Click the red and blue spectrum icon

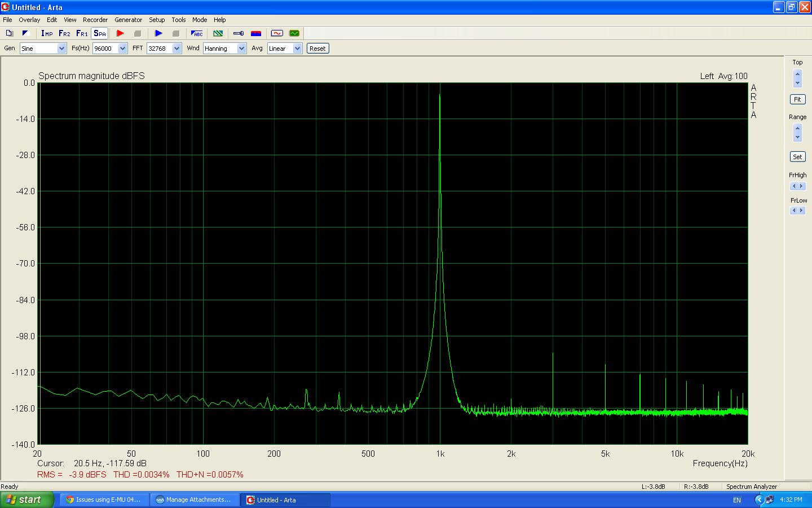(x=256, y=33)
